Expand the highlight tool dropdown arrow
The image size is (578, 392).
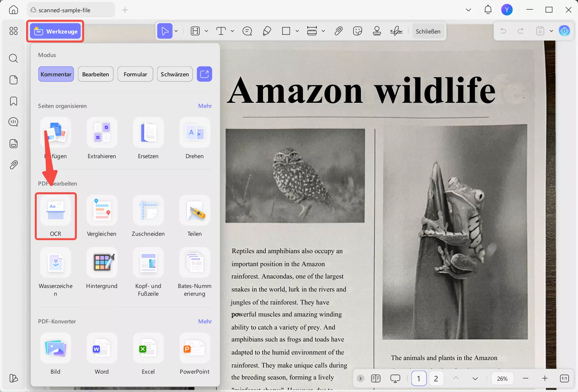207,31
